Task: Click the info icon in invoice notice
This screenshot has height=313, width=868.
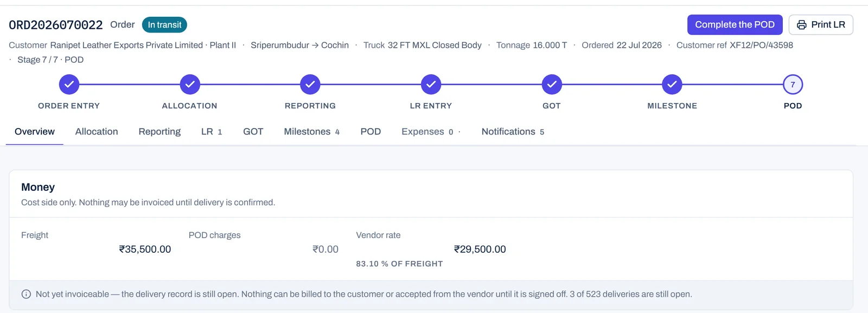Action: pos(26,294)
